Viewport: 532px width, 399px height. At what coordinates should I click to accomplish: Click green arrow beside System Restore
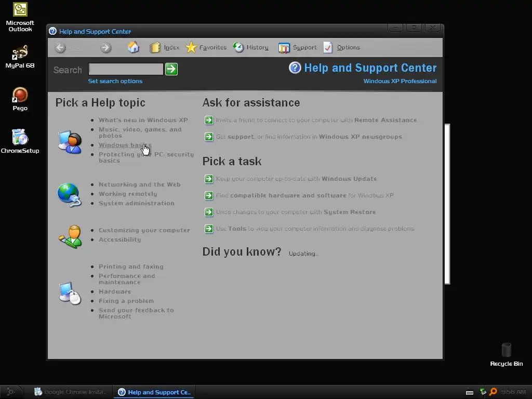click(209, 212)
